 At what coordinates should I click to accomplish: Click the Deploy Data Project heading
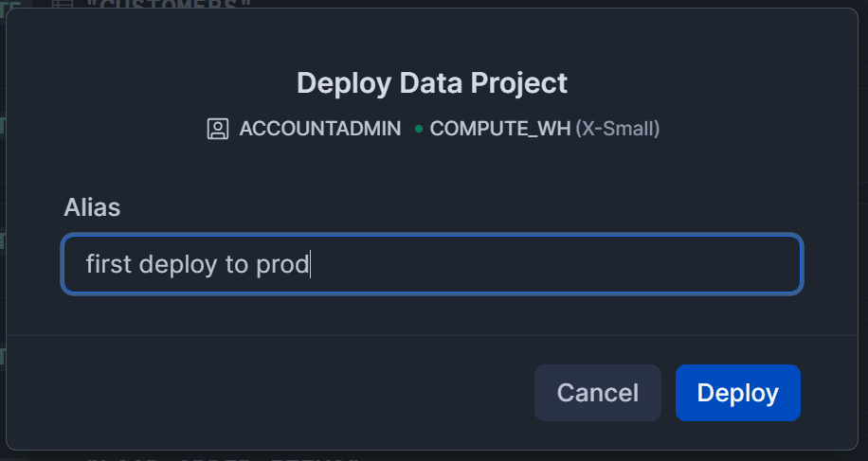click(432, 82)
